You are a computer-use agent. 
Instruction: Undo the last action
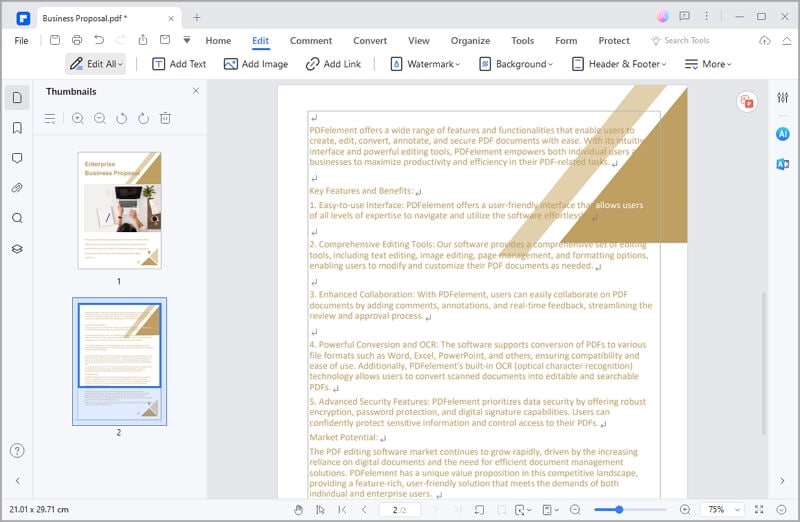[99, 40]
